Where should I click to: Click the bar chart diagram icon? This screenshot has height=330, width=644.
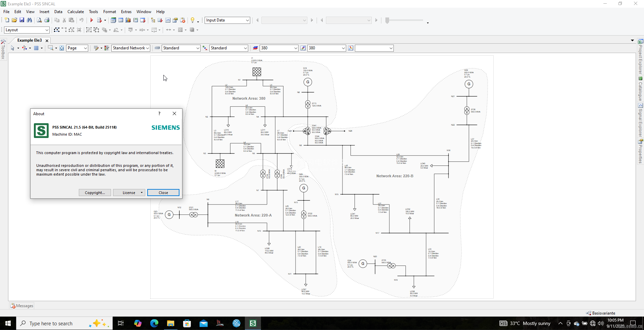point(128,20)
